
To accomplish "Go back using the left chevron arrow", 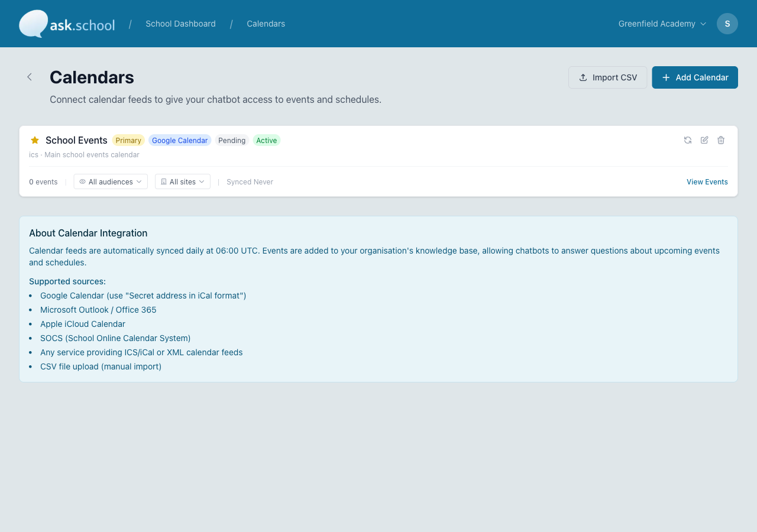I will tap(30, 77).
